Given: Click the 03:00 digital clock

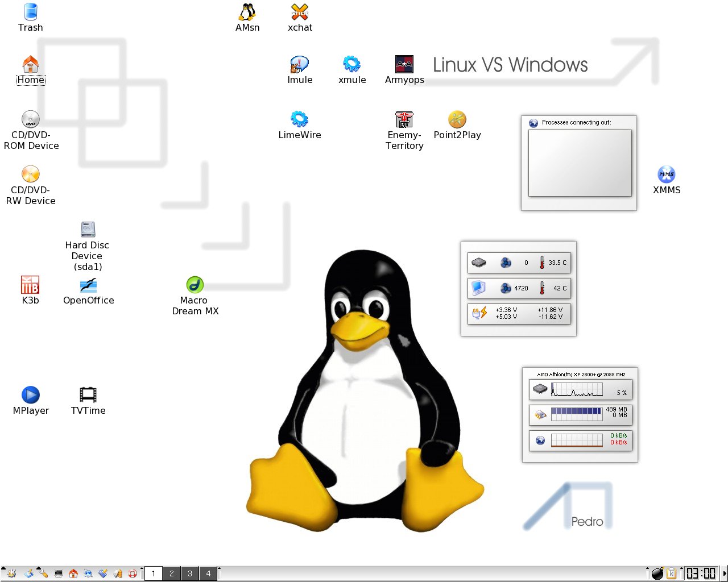Looking at the screenshot, I should 701,573.
